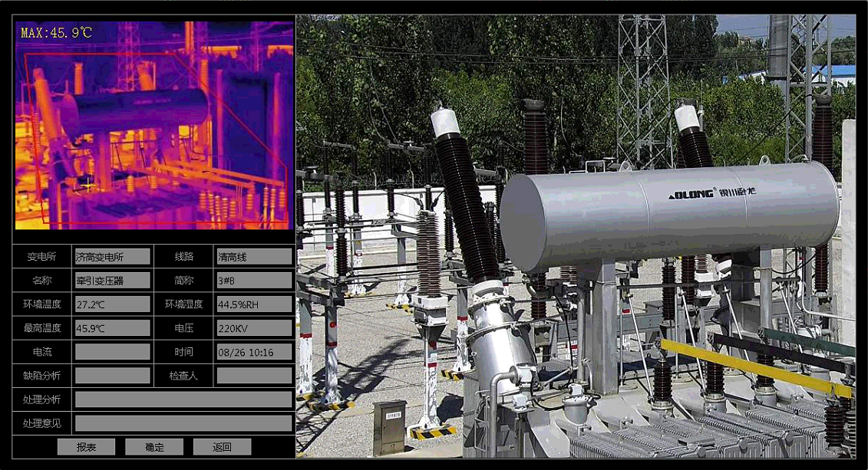Select the empty 检查人 input field

(254, 376)
